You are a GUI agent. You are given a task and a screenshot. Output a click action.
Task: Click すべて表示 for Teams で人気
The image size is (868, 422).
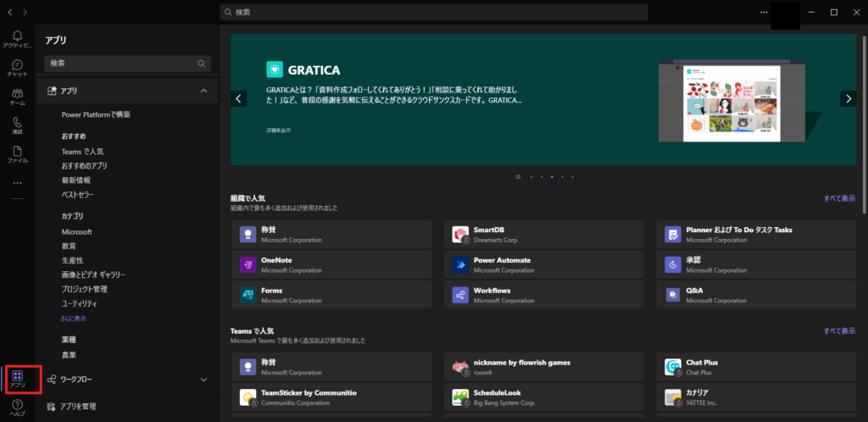tap(839, 330)
